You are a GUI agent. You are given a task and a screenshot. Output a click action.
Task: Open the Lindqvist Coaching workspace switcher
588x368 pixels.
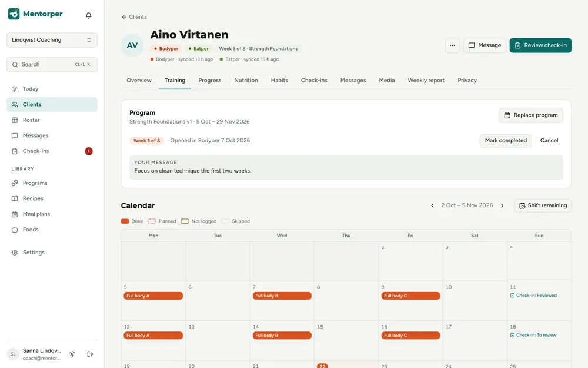click(52, 40)
